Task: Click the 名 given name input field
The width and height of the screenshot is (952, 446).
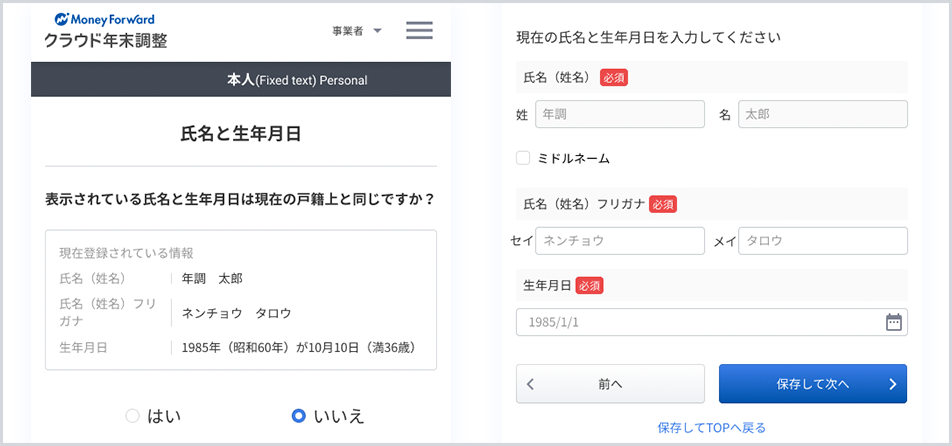Action: [x=822, y=114]
